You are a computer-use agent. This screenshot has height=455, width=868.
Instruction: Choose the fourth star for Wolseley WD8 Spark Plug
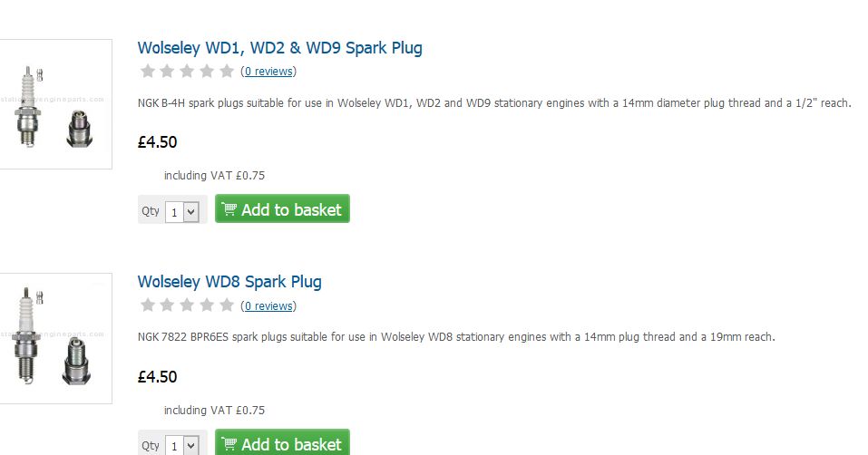pos(207,305)
